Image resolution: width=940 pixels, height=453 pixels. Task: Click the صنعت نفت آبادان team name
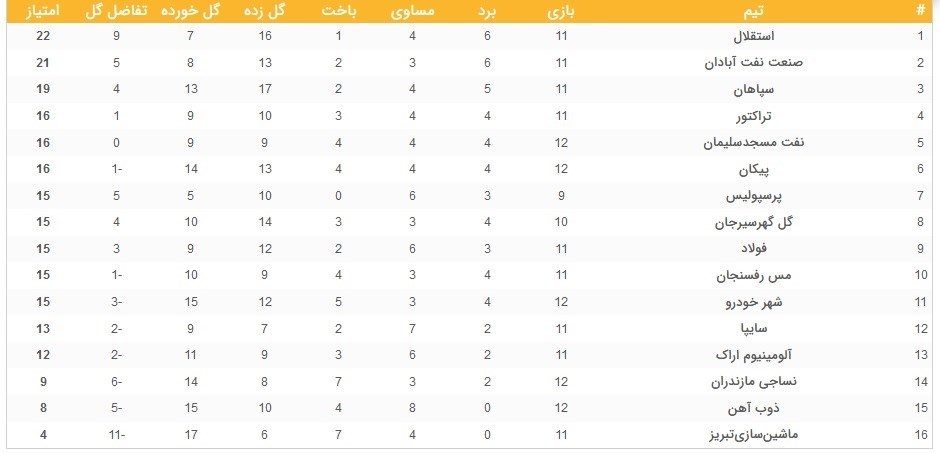click(765, 61)
